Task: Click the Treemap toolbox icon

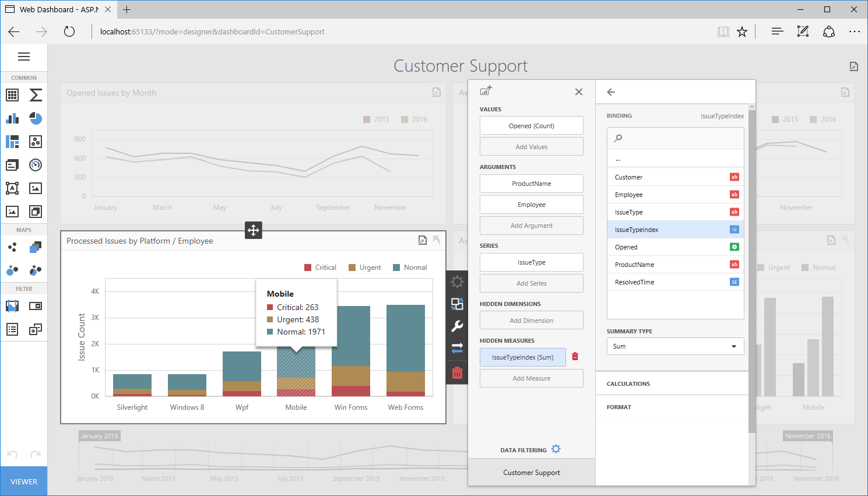Action: (12, 142)
